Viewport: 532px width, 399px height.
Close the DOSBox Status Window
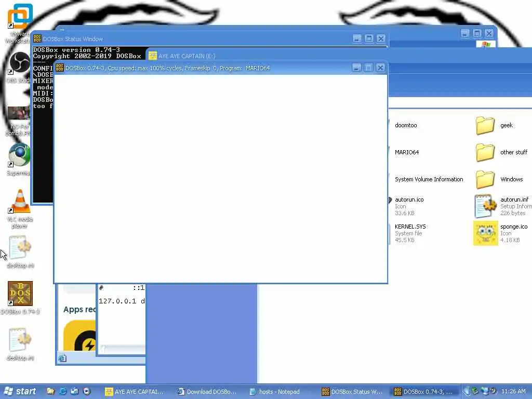(x=381, y=38)
